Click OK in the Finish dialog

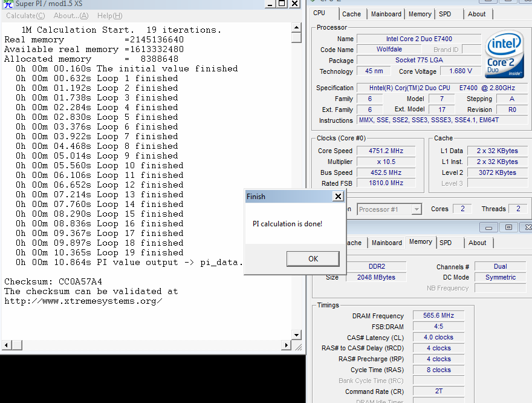[x=313, y=259]
